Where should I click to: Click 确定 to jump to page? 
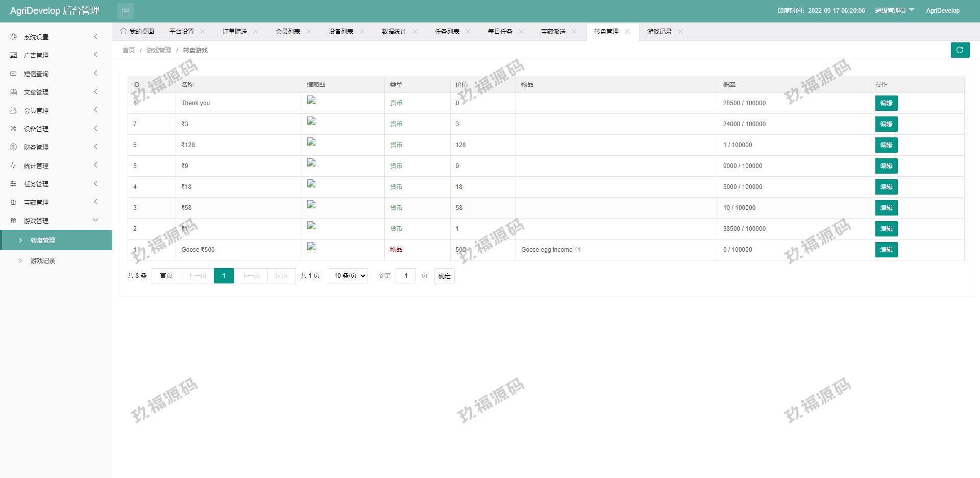tap(444, 276)
